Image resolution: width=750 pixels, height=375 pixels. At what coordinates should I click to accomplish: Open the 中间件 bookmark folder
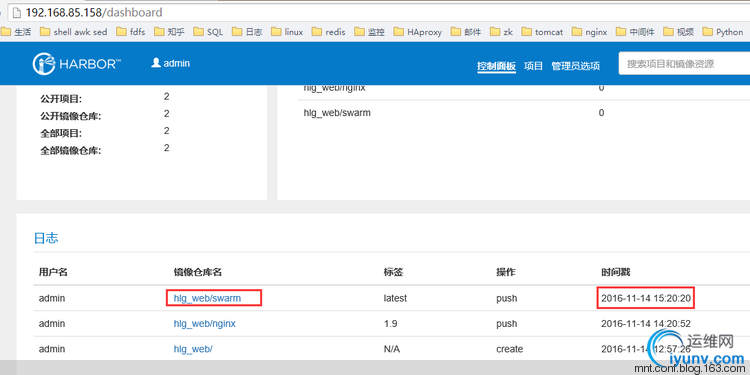click(x=635, y=32)
